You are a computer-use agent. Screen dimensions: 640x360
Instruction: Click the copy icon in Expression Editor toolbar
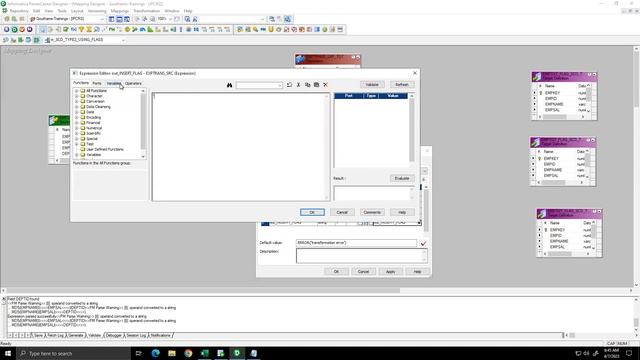point(307,85)
